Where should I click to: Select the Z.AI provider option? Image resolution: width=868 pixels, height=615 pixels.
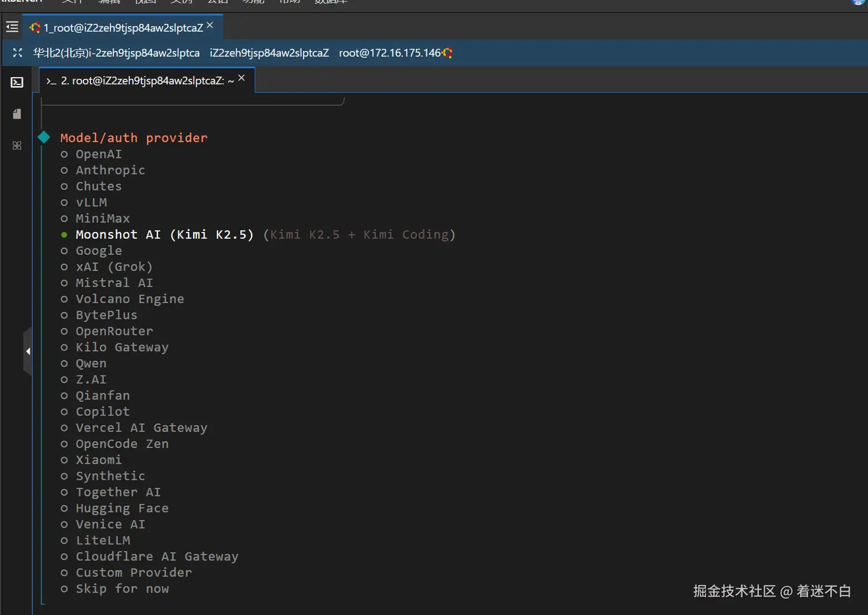pos(83,380)
